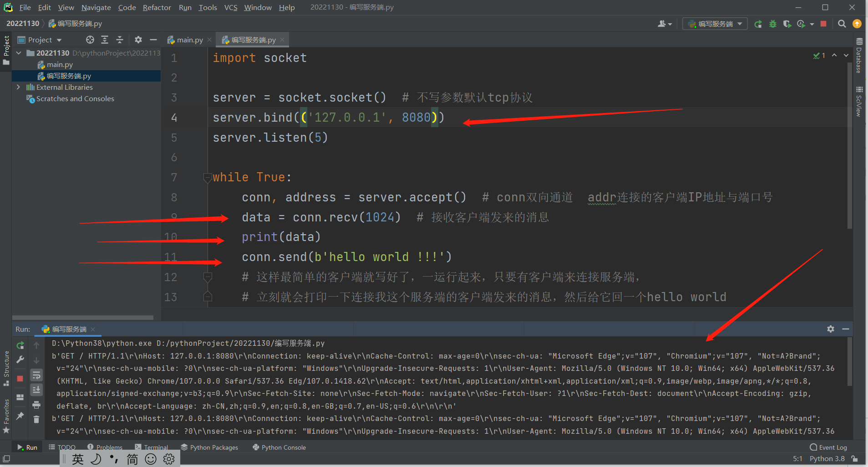Toggle pin tab in Run panel
This screenshot has height=467, width=868.
20,416
